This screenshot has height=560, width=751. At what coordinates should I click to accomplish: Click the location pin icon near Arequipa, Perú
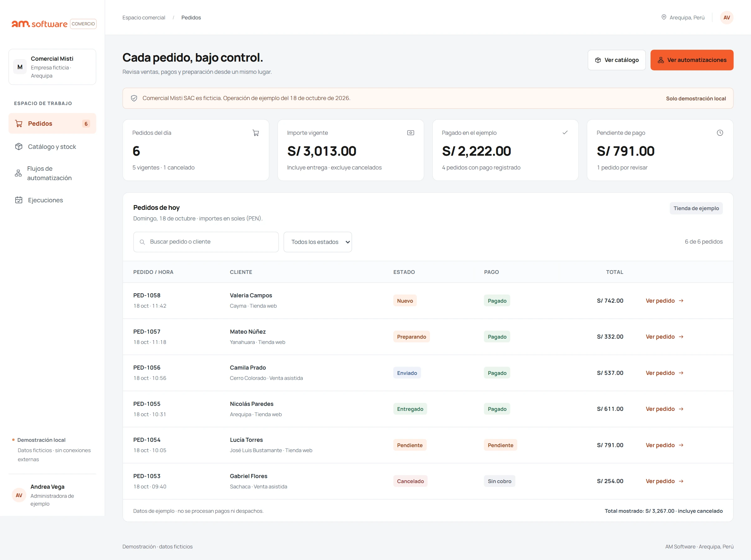[664, 17]
